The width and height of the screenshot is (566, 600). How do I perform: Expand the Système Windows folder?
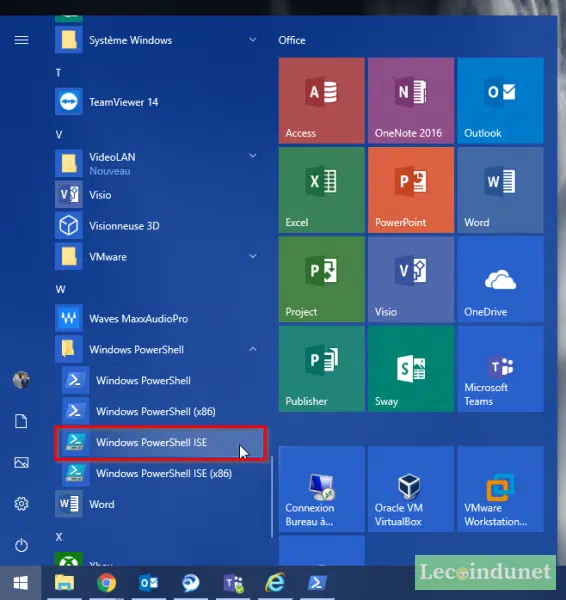(x=159, y=40)
